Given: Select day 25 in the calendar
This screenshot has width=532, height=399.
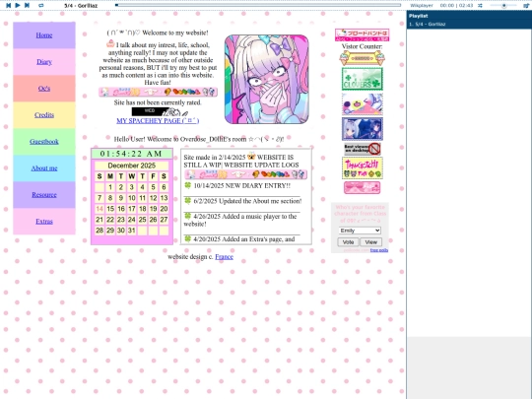Looking at the screenshot, I should point(143,220).
